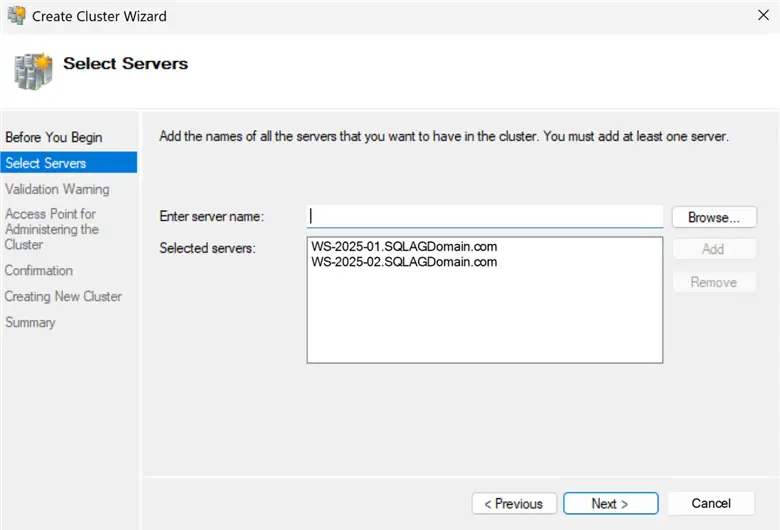Go back with the Previous button
Viewport: 780px width, 530px height.
[514, 504]
